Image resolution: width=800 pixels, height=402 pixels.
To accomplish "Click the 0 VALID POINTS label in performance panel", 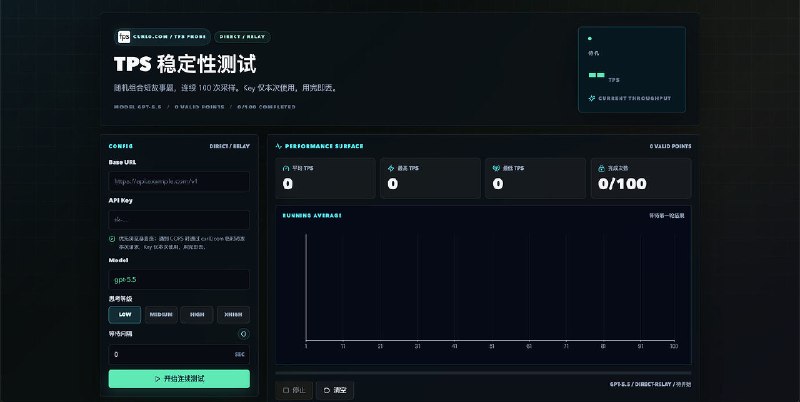I will [x=670, y=146].
